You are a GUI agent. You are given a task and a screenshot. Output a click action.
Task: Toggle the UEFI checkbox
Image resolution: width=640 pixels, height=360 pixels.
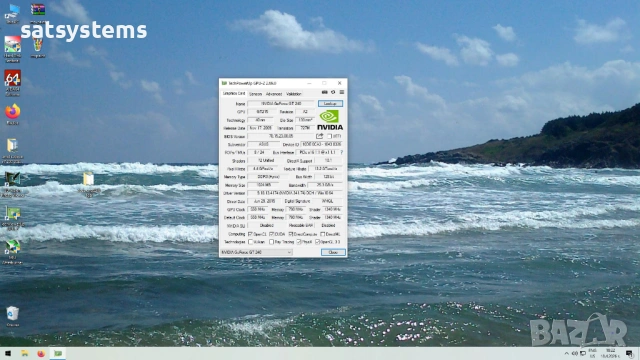329,136
